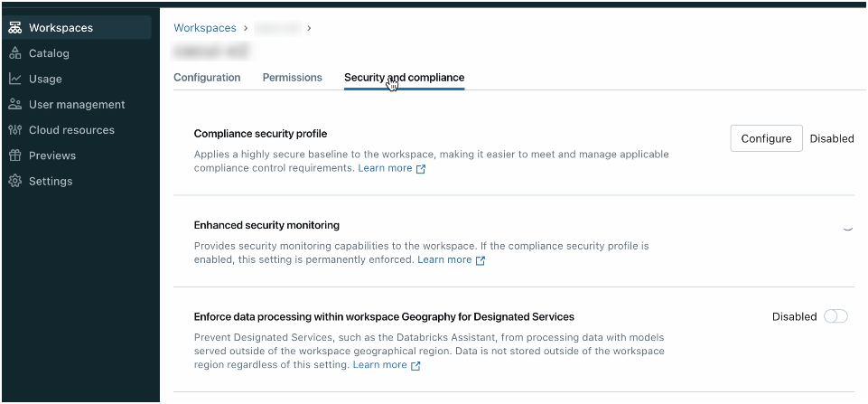Click the Settings gear icon
The width and height of the screenshot is (868, 404).
click(x=15, y=181)
